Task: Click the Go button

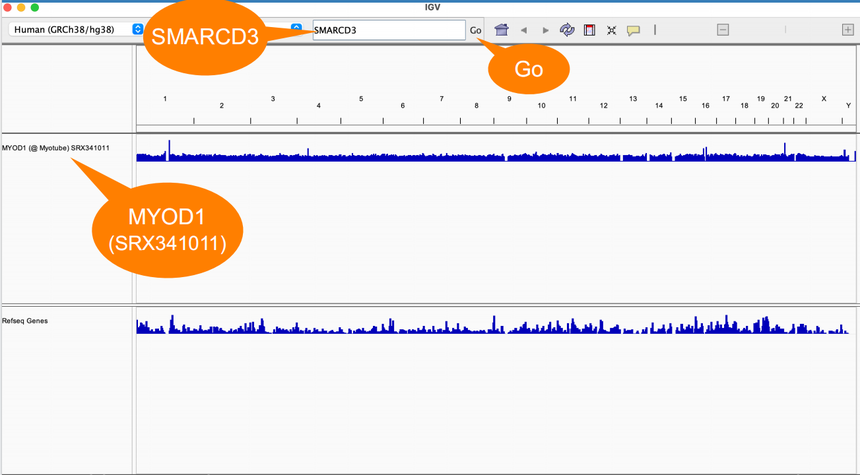Action: [x=476, y=30]
